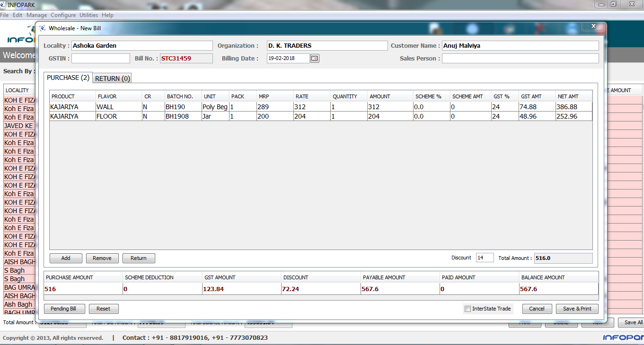
Task: Click the Add button
Action: click(x=66, y=258)
